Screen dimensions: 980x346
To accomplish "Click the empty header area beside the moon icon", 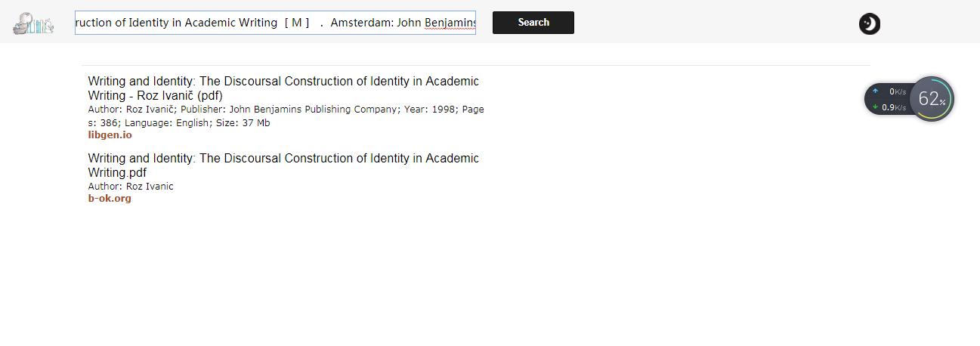I will (x=718, y=23).
